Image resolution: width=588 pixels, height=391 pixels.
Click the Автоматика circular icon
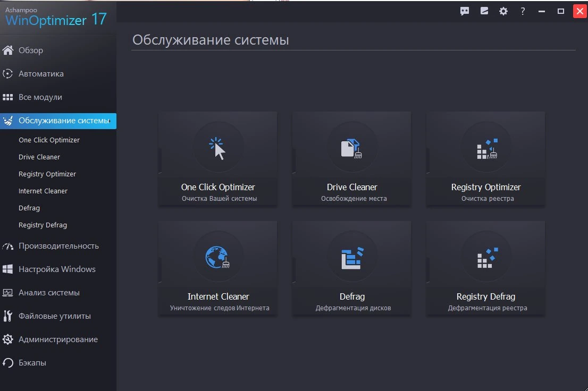pos(8,73)
